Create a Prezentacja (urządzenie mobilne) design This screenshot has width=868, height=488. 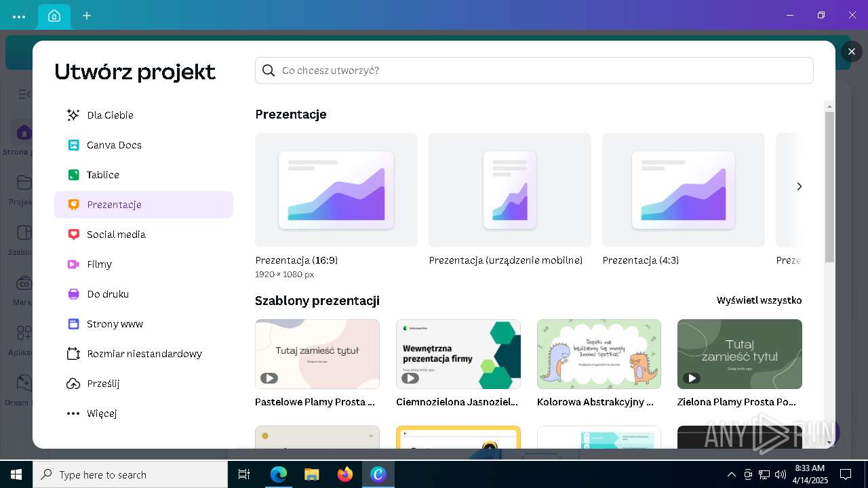tap(510, 190)
